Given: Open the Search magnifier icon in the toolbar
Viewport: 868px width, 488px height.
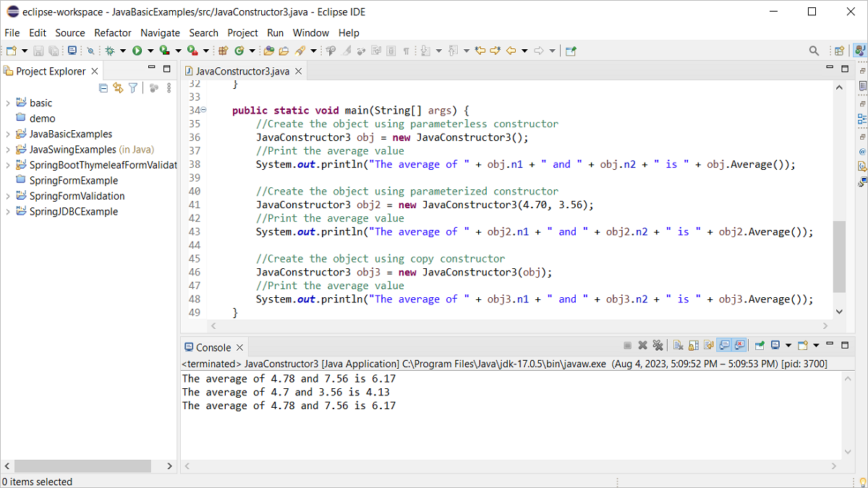Looking at the screenshot, I should 814,50.
